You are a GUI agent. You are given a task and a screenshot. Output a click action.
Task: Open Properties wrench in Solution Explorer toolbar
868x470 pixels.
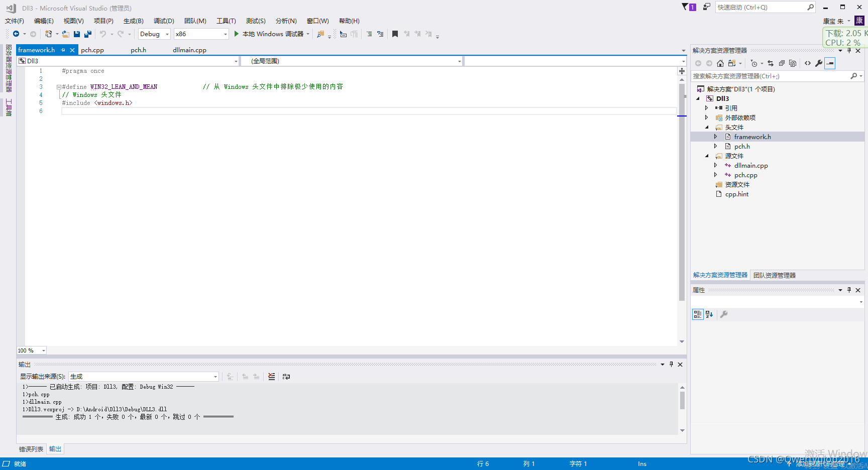tap(819, 63)
